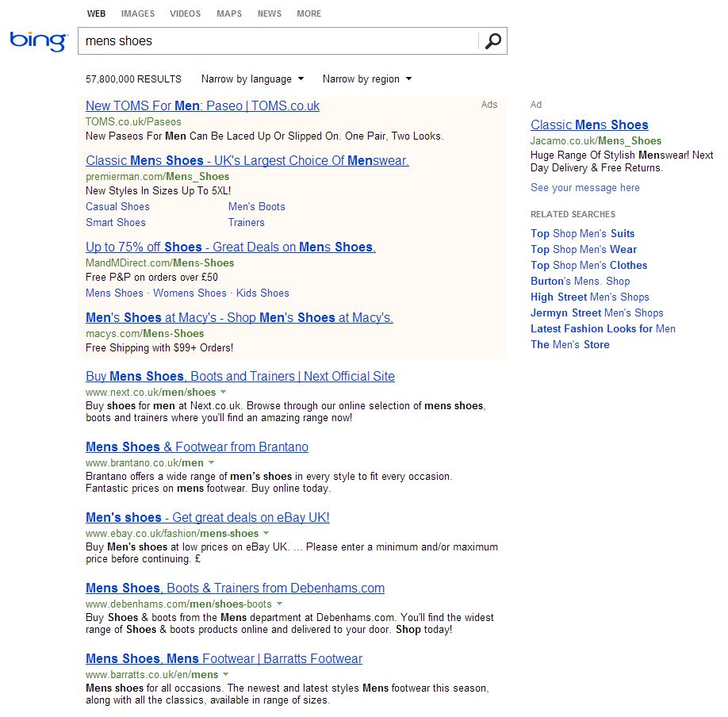This screenshot has height=717, width=728.
Task: Open the Videos search tab
Action: pos(185,13)
